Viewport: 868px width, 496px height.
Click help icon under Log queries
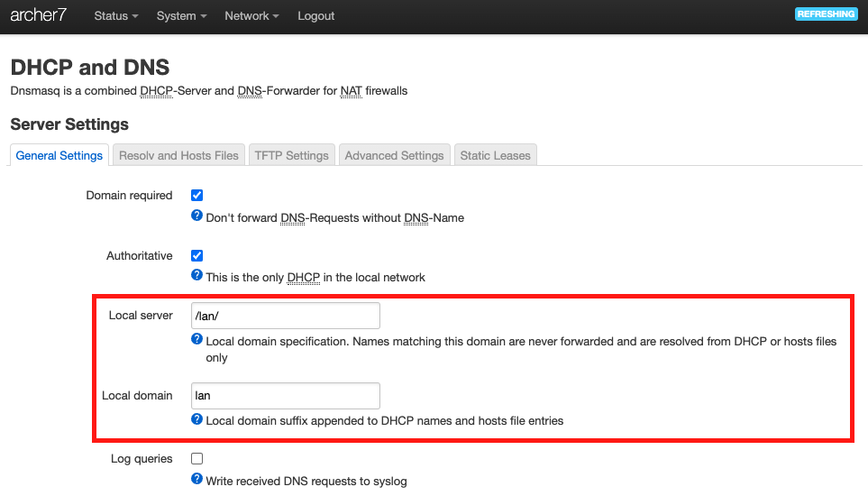(x=196, y=479)
